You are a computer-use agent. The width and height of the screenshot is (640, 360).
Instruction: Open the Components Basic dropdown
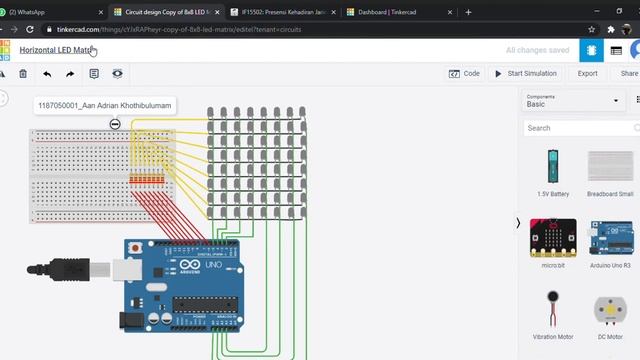coord(573,101)
